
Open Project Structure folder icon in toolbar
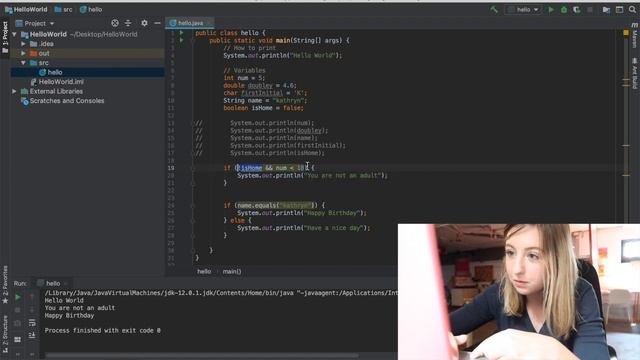(x=606, y=9)
